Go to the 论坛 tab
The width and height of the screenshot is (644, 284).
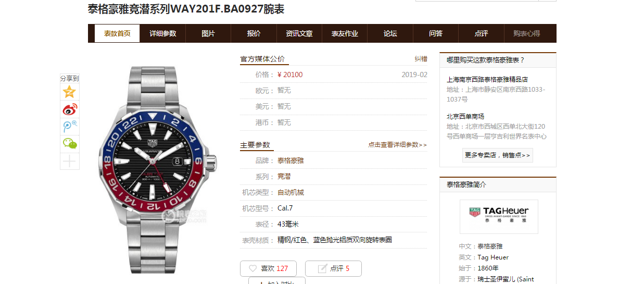(390, 33)
